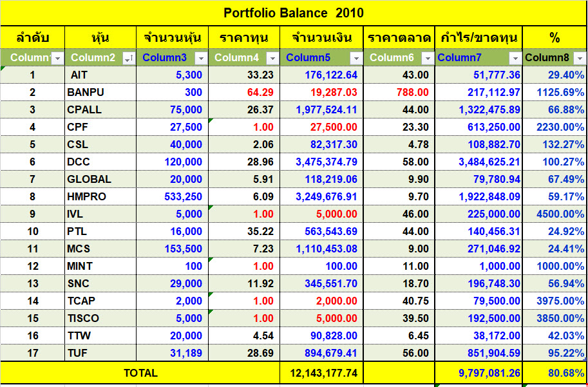Select the 80.68% total percentage cell

point(555,373)
